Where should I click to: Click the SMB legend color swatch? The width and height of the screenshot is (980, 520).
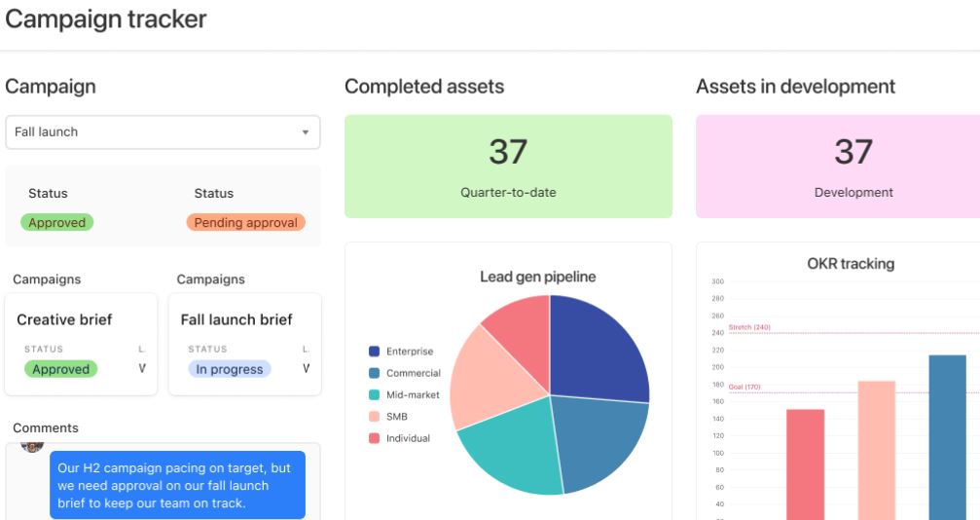tap(375, 416)
